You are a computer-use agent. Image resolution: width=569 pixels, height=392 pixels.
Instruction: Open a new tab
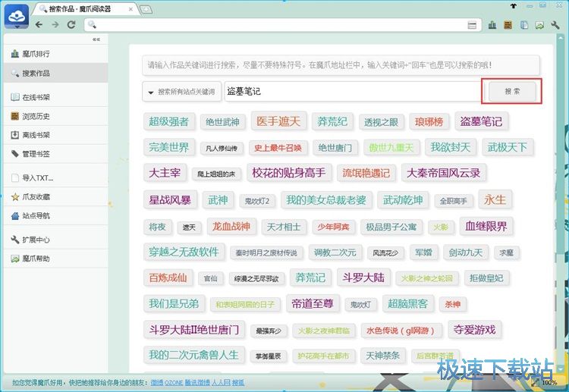(146, 8)
